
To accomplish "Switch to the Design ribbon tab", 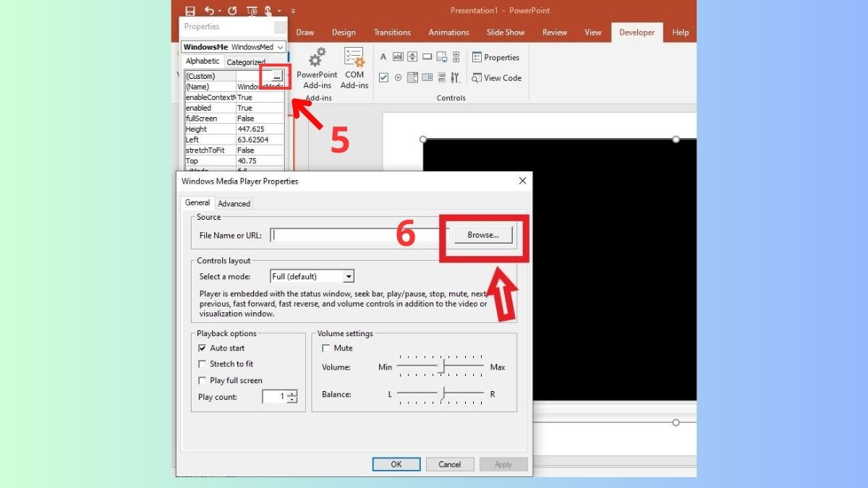I will tap(344, 33).
